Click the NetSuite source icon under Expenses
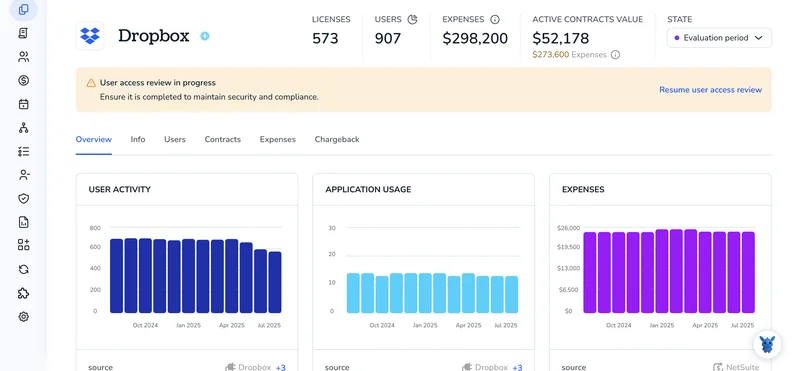800x371 pixels. click(718, 367)
